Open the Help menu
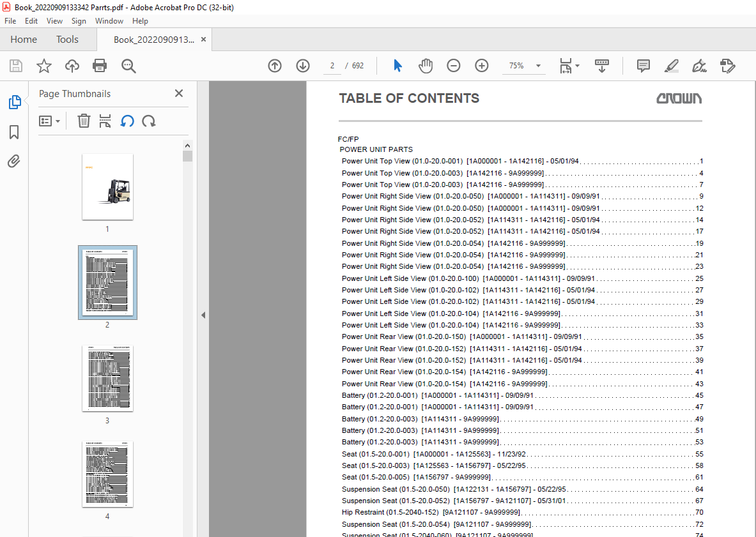756x537 pixels. pyautogui.click(x=141, y=21)
